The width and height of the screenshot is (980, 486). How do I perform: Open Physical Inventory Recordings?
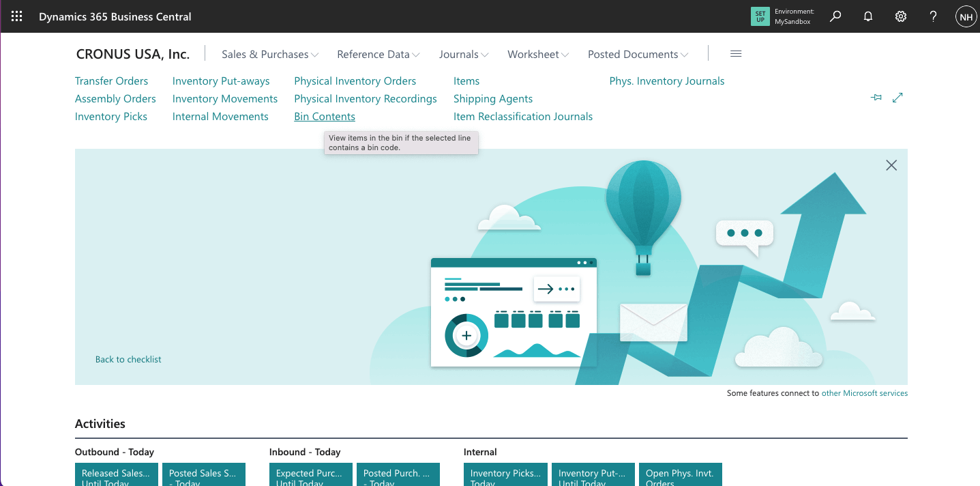366,99
